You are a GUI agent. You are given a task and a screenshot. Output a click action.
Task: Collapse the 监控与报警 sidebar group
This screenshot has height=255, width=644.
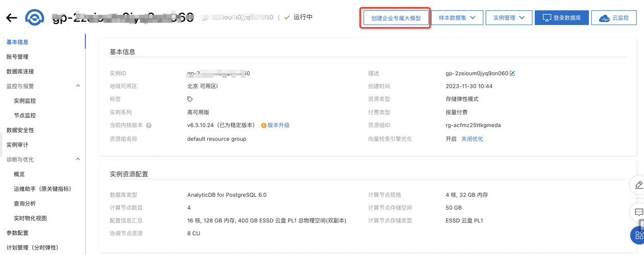pyautogui.click(x=78, y=86)
